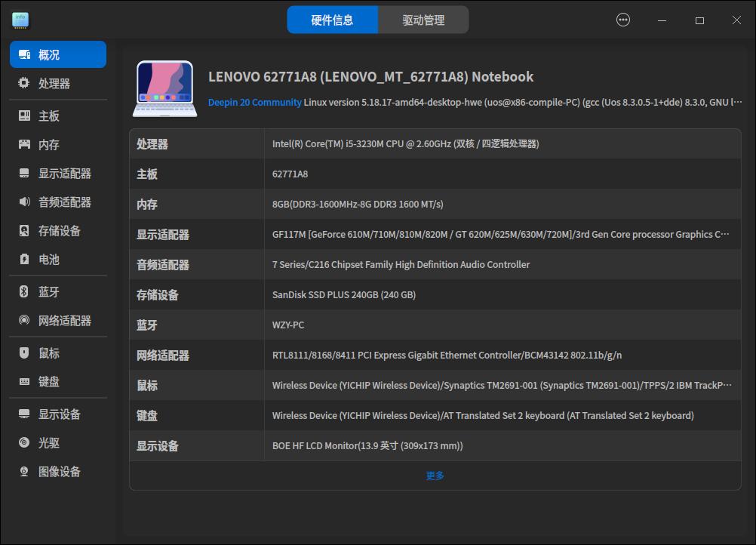Open the 音频适配器 speaker icon
Screen dimensions: 756x545
click(24, 202)
